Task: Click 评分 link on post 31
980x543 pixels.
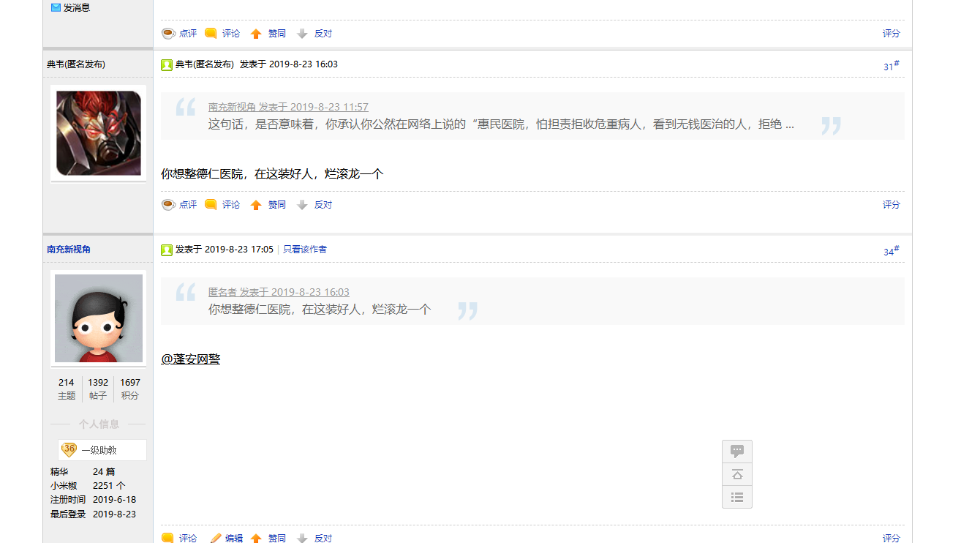Action: pyautogui.click(x=891, y=205)
